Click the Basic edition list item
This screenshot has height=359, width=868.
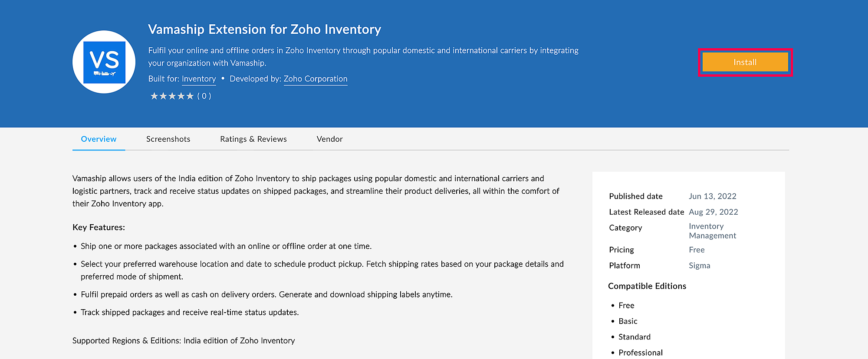point(628,321)
